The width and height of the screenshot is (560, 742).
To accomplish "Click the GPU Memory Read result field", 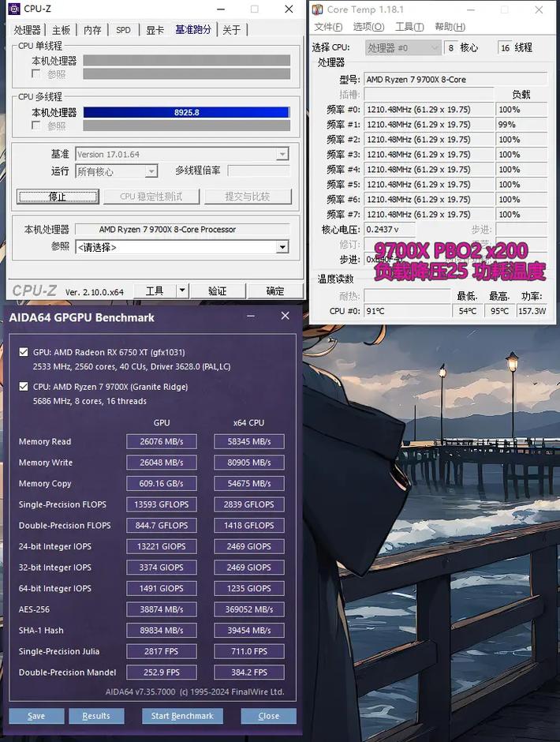I will pyautogui.click(x=161, y=441).
